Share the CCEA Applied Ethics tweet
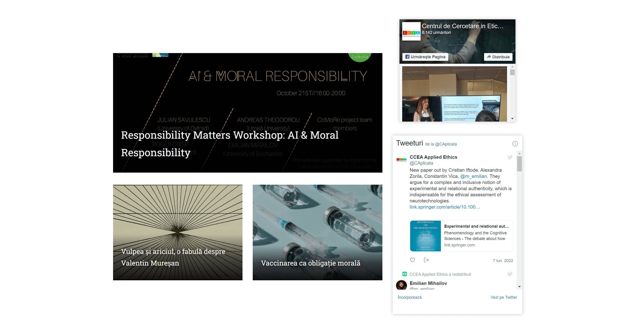The width and height of the screenshot is (644, 332). (x=426, y=260)
